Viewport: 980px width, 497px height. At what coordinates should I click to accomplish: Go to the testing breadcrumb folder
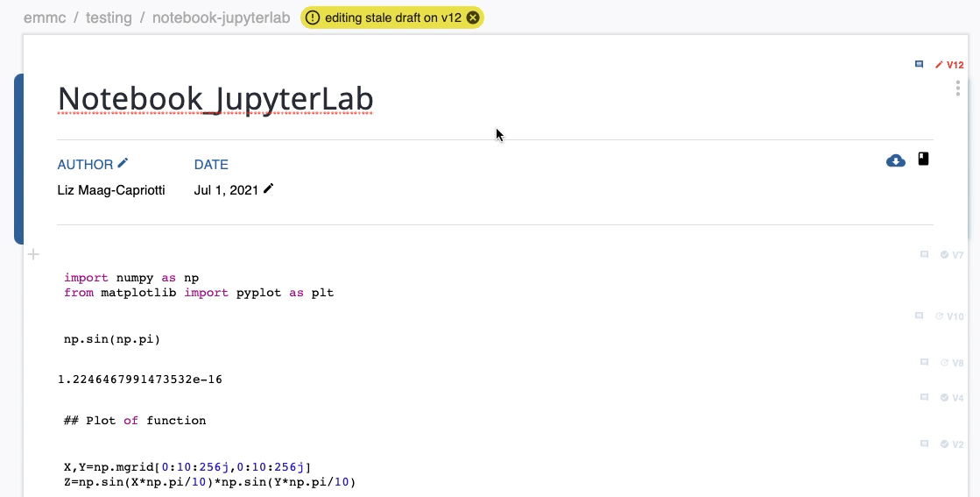[109, 18]
